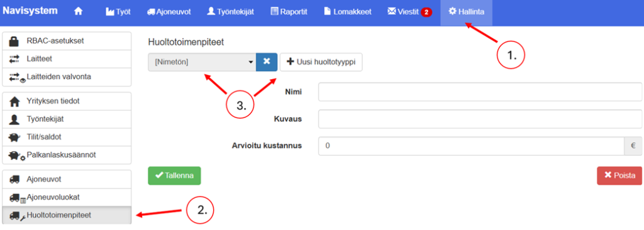Open the Ajoneuvot navbar menu
Image resolution: width=644 pixels, height=230 pixels.
(x=169, y=12)
